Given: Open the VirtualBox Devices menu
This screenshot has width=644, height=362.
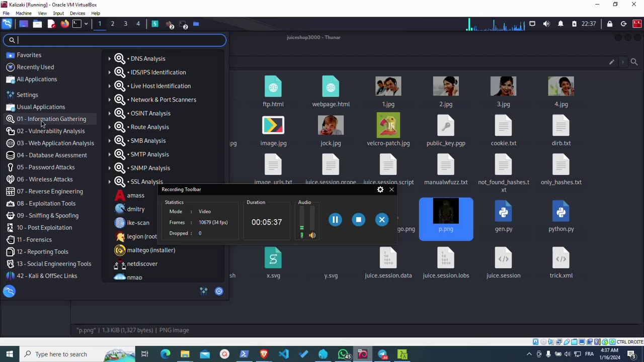Looking at the screenshot, I should tap(77, 13).
